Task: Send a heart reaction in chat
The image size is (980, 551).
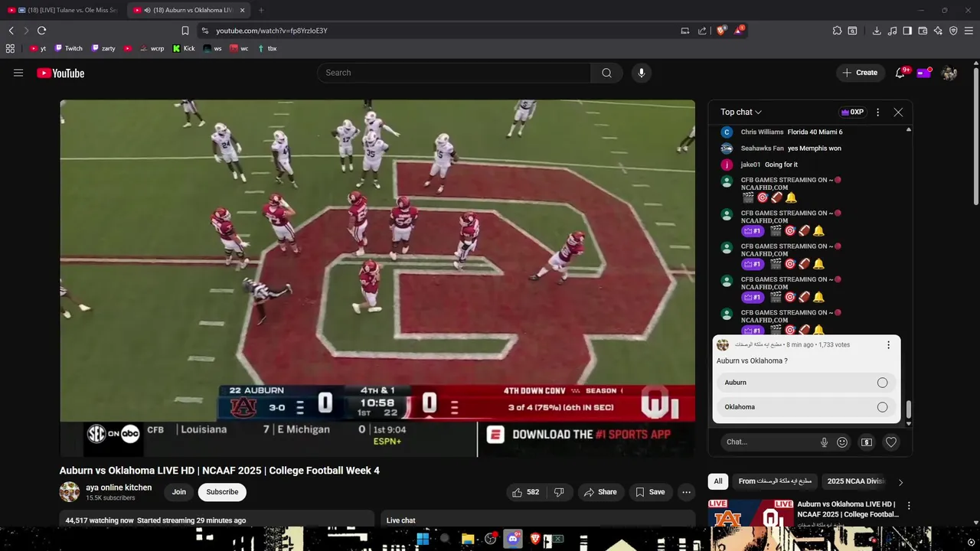Action: coord(891,442)
